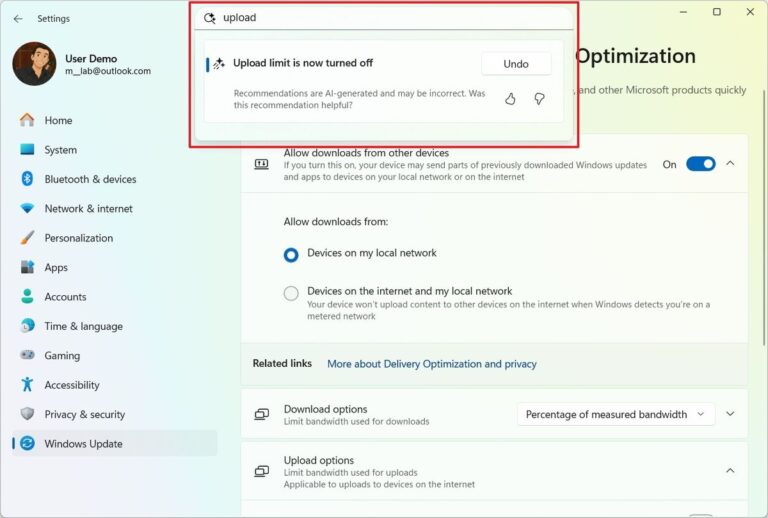Image resolution: width=768 pixels, height=518 pixels.
Task: Go to Time & language settings
Action: click(114, 326)
